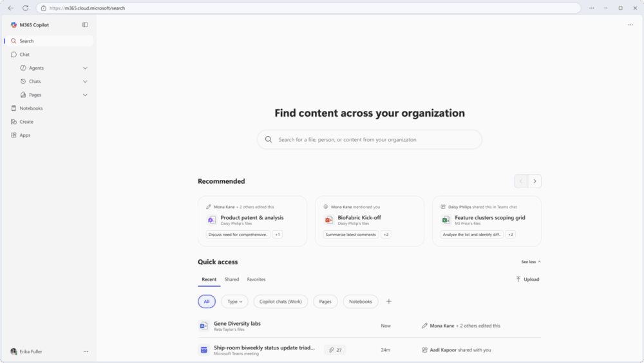Viewport: 644px width, 363px height.
Task: Click the lock site info icon
Action: [x=44, y=8]
